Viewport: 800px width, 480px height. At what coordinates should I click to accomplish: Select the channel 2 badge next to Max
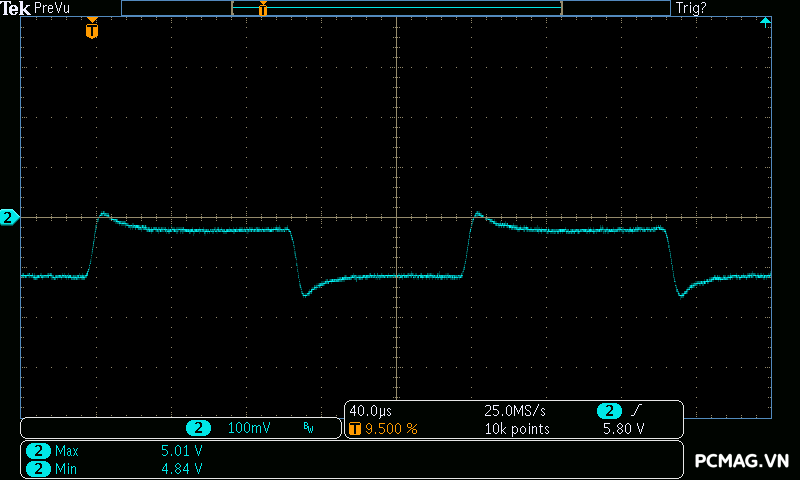(38, 451)
